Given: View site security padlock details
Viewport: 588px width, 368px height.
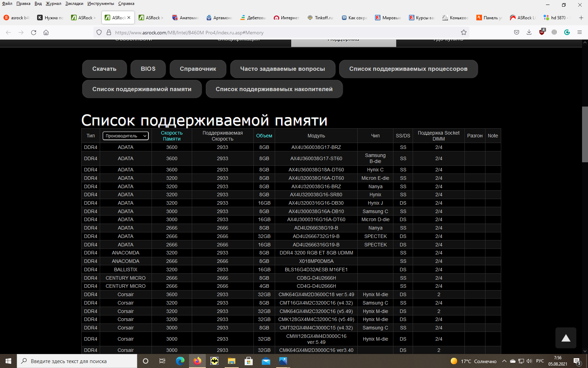Looking at the screenshot, I should point(108,33).
